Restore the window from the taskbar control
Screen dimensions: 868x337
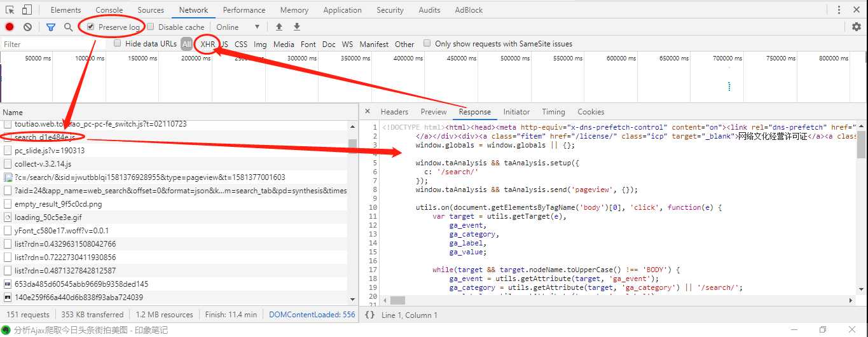(x=823, y=329)
